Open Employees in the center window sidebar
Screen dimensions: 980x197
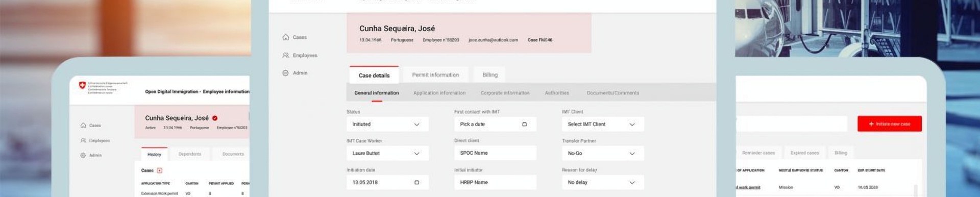(x=300, y=55)
